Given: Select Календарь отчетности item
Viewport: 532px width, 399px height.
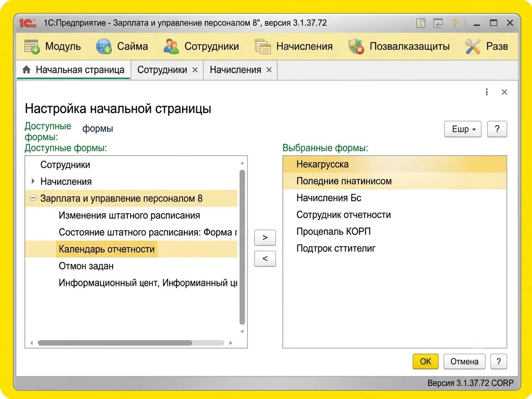Looking at the screenshot, I should tap(131, 249).
